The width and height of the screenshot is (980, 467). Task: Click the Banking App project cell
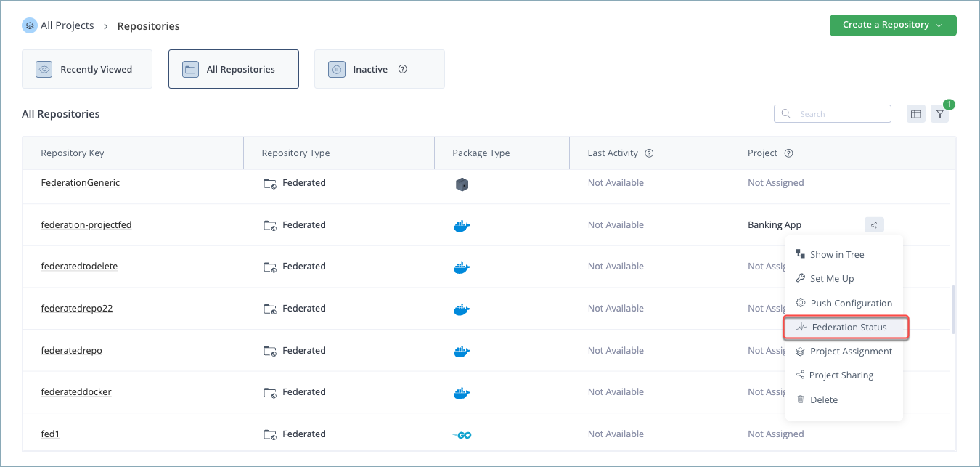pos(775,225)
